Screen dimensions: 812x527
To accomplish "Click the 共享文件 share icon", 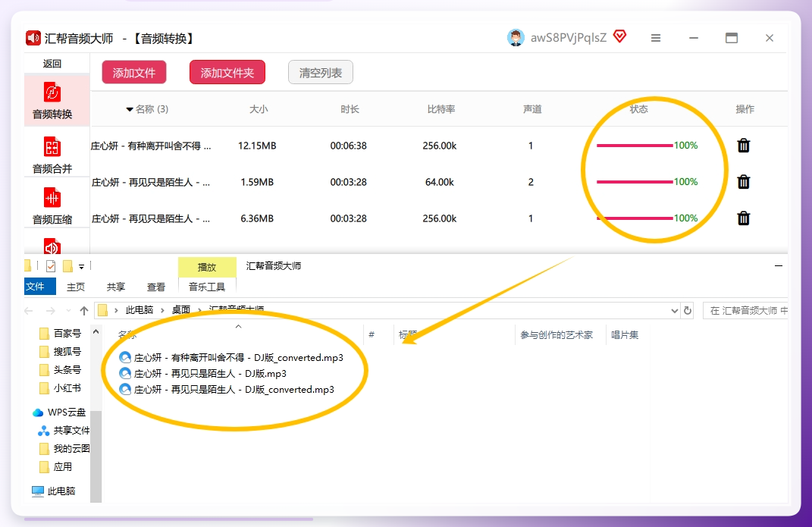I will click(x=43, y=431).
